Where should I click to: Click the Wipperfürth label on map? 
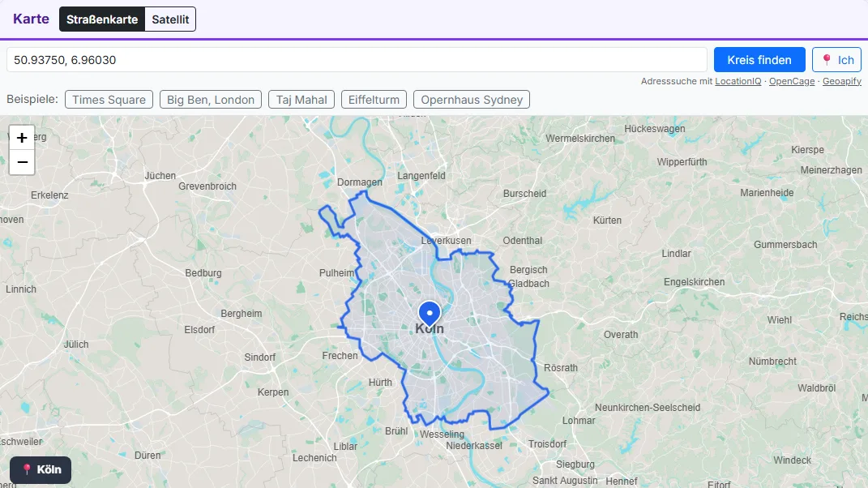click(x=682, y=162)
